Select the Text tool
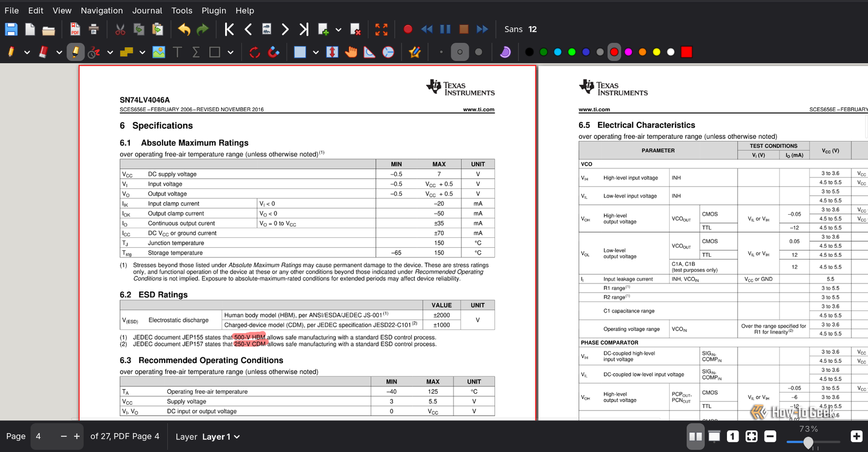This screenshot has width=868, height=452. [177, 52]
